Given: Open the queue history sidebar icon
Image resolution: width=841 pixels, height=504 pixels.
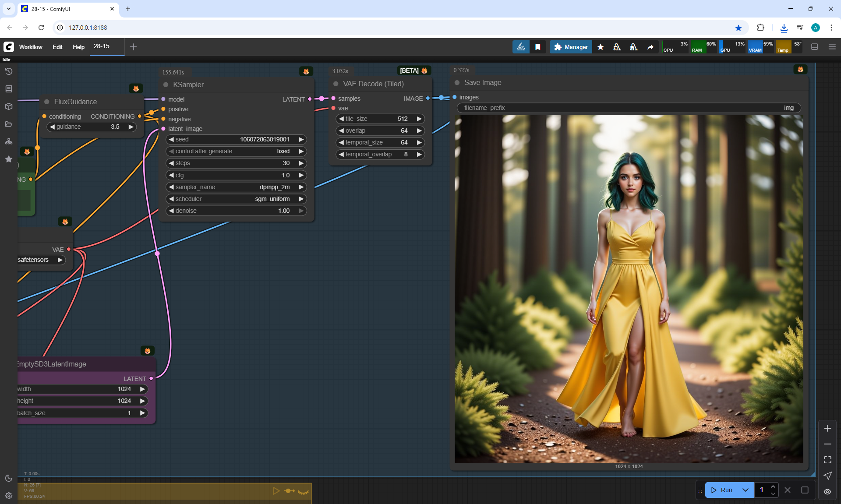Looking at the screenshot, I should pyautogui.click(x=9, y=71).
